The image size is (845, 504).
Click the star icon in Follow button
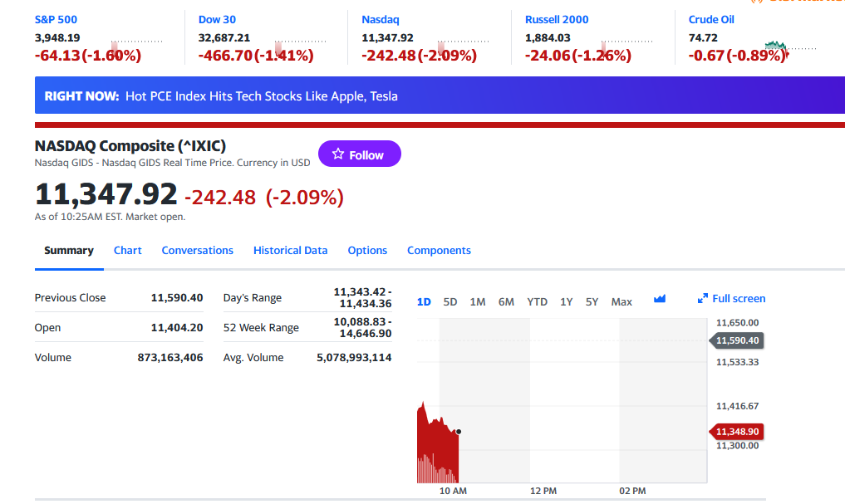pos(338,154)
